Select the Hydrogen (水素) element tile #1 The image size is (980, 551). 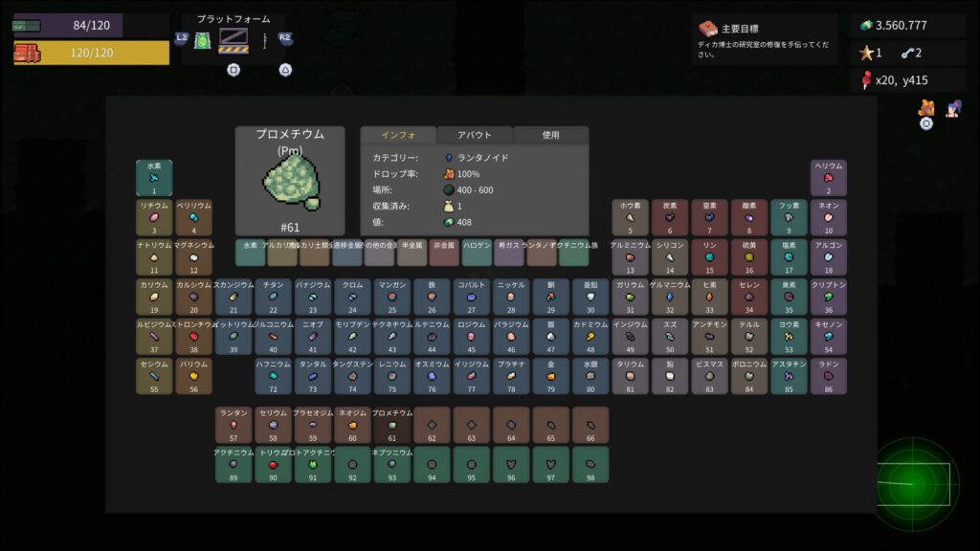click(x=153, y=178)
